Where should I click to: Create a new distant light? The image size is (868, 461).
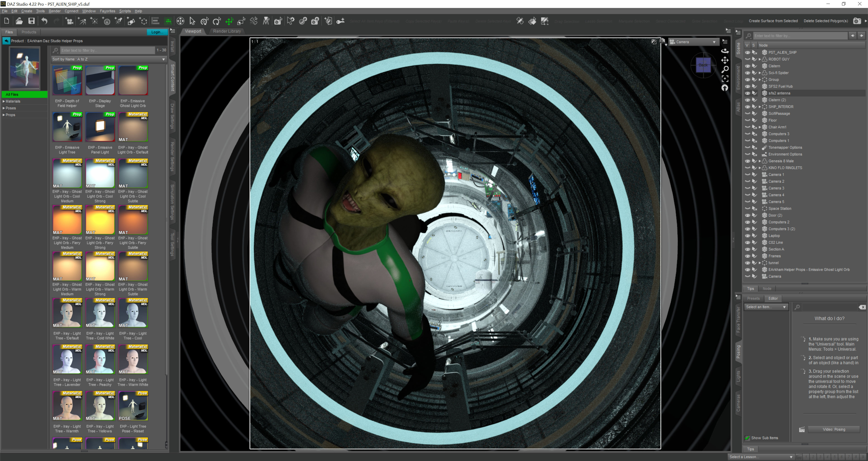tap(82, 21)
